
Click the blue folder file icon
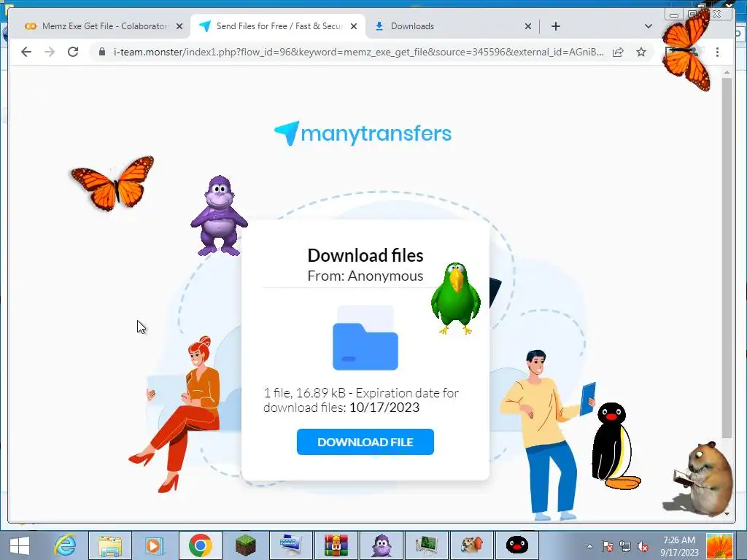tap(365, 338)
